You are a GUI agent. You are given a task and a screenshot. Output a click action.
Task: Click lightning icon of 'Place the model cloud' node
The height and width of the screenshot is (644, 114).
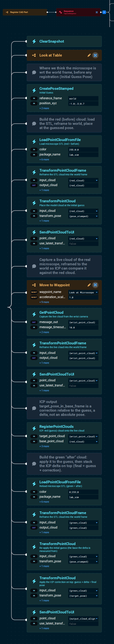click(34, 203)
